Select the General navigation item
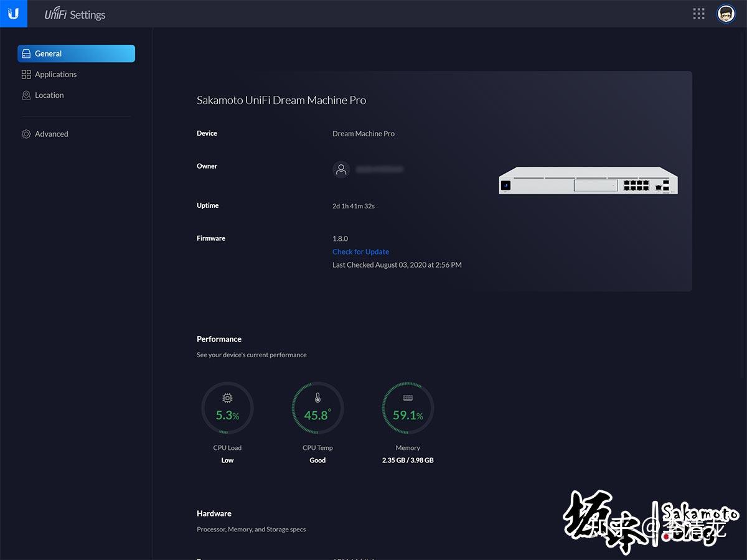 (50, 54)
